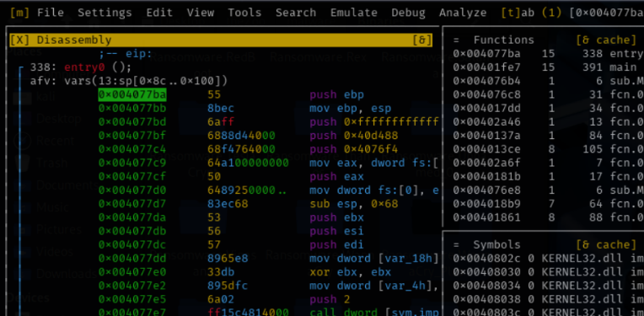Screen dimensions: 644x316
Task: Select symbol 0x00408034 KERNEL32.dll
Action: coord(548,286)
